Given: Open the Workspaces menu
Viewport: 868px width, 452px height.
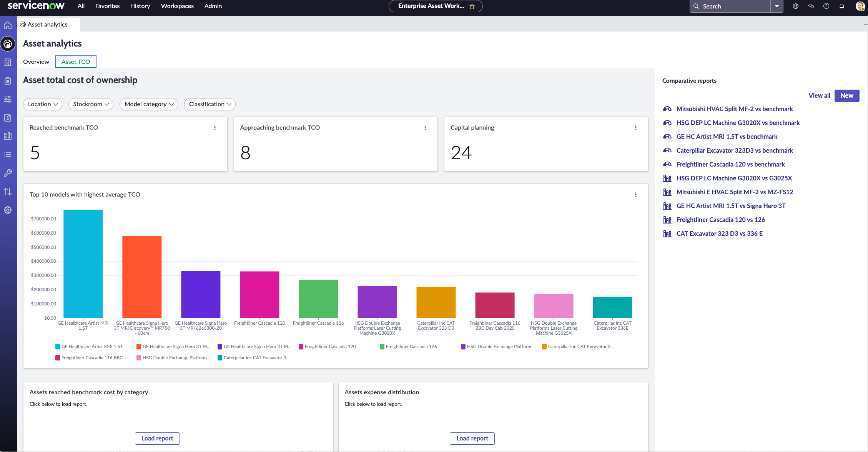Looking at the screenshot, I should (x=177, y=6).
